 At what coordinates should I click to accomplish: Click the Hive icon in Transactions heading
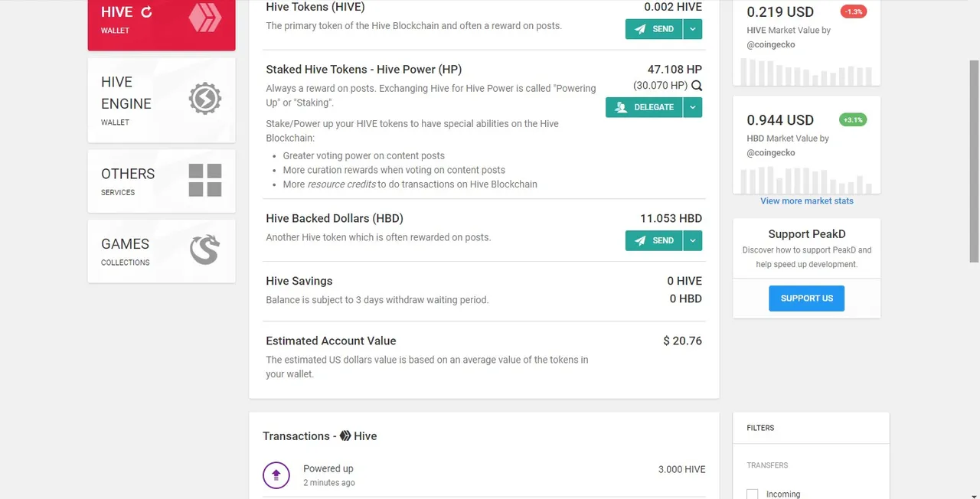345,435
